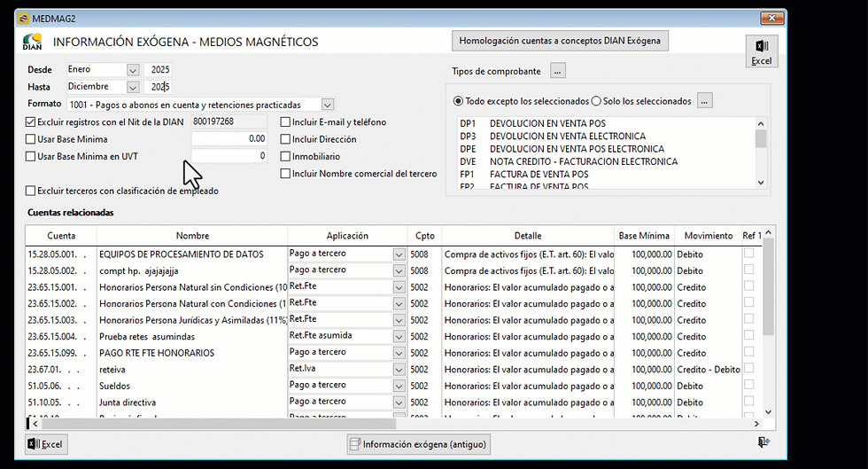Open Aplicación dropdown for compt hp. ajajajajja
This screenshot has height=469, width=868.
(x=399, y=270)
